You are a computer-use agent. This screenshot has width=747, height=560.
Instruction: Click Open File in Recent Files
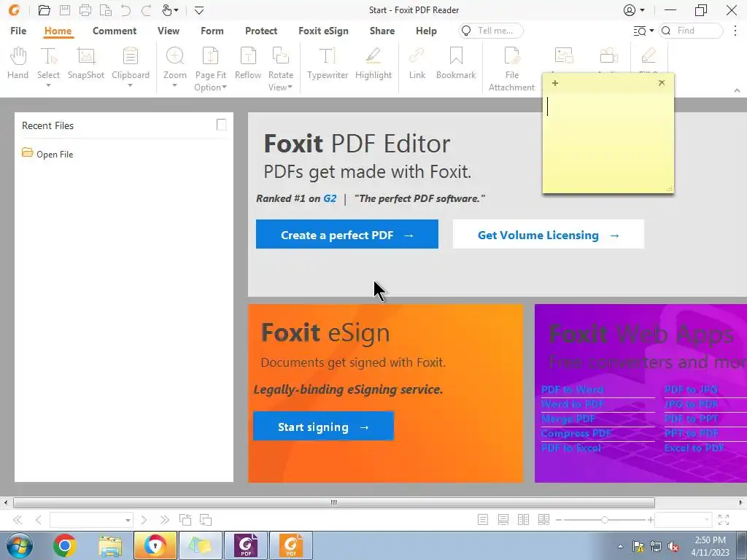click(47, 154)
